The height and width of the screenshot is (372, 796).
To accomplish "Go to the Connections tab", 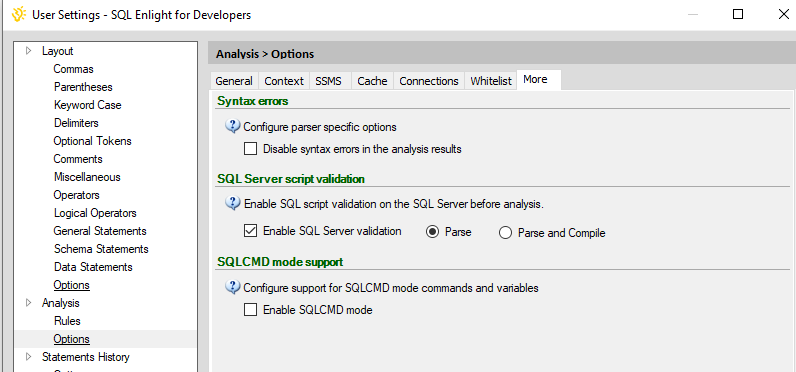I will (x=429, y=81).
